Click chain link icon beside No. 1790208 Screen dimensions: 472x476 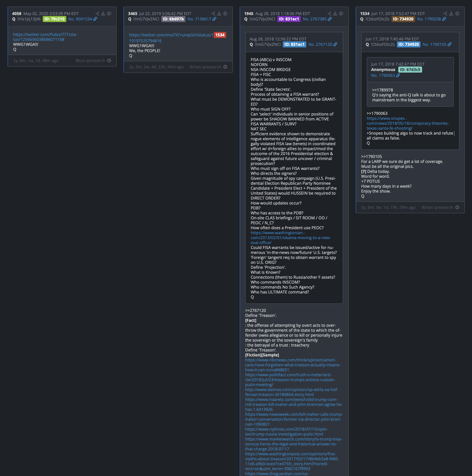444,19
